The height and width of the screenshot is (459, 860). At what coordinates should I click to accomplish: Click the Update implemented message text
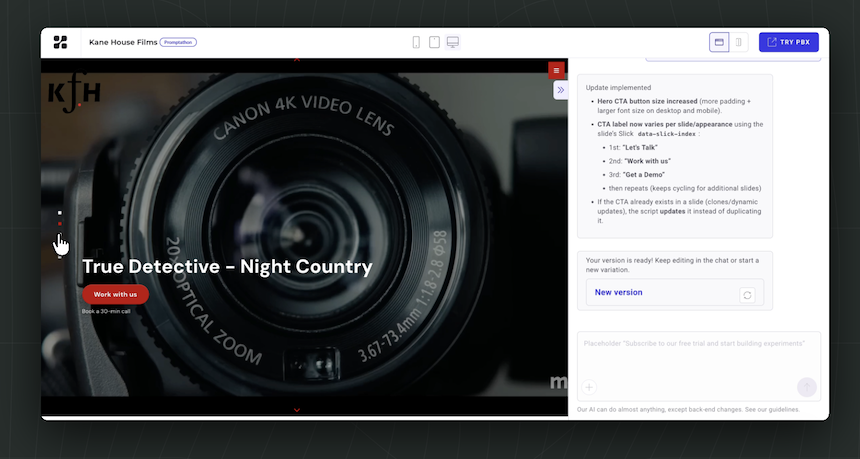(618, 88)
